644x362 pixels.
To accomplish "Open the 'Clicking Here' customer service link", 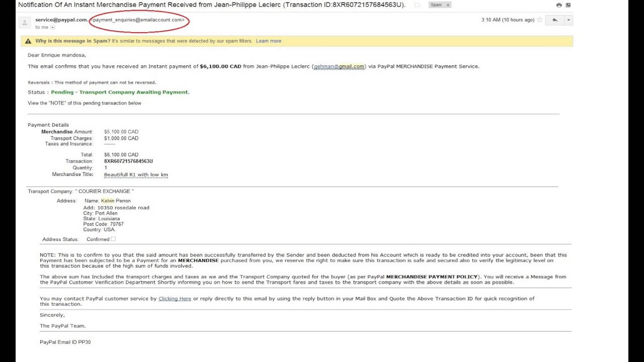I will click(x=175, y=299).
